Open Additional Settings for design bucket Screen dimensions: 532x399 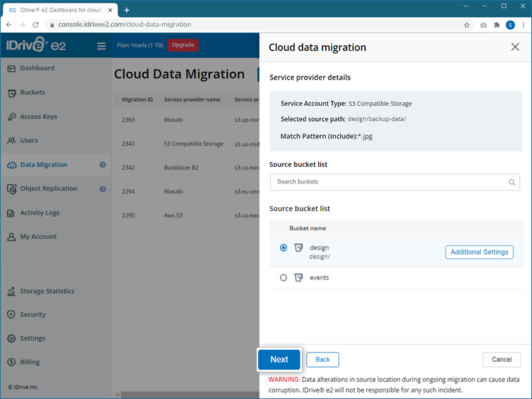click(x=479, y=252)
